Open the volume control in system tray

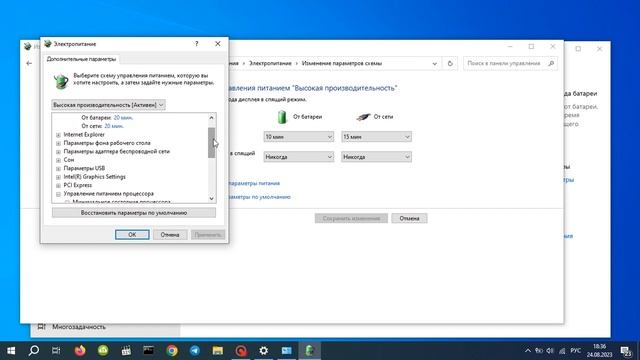click(x=550, y=351)
